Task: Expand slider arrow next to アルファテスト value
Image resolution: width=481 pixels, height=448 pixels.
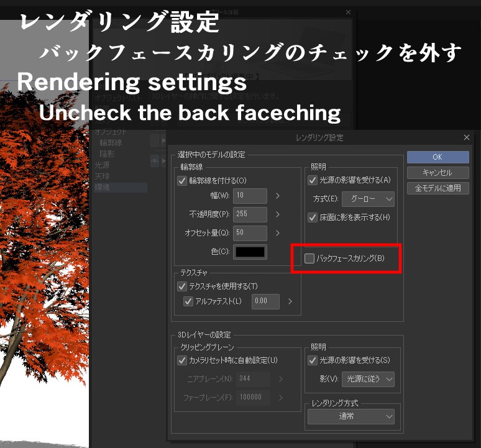Action: coord(290,301)
